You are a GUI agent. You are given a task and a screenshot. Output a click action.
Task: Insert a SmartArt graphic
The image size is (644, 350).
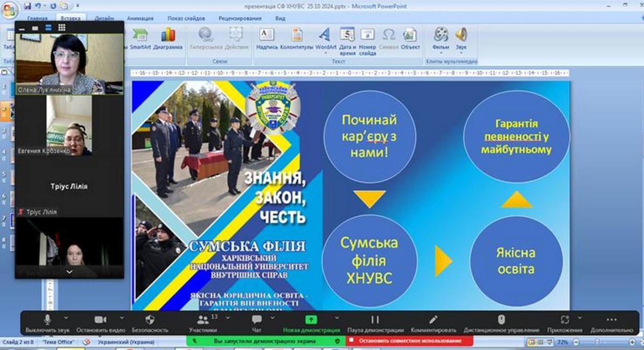(140, 39)
